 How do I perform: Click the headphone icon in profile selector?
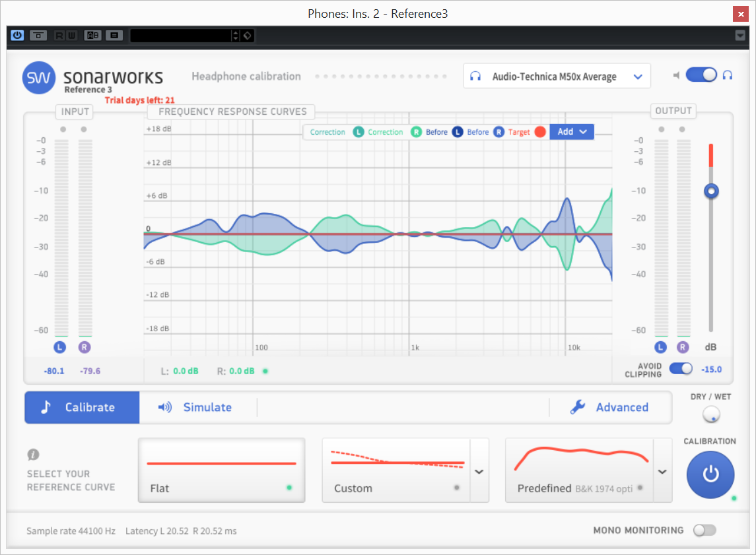click(x=475, y=76)
